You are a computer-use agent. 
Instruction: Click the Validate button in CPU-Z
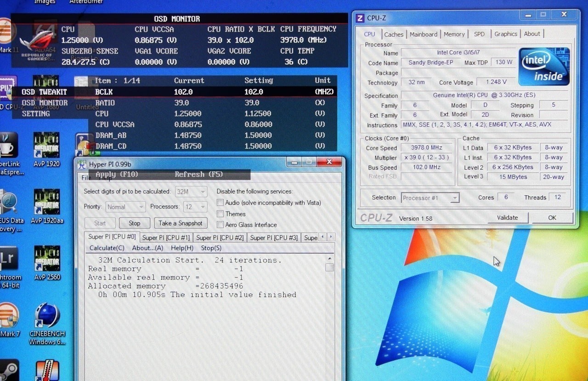pos(507,218)
